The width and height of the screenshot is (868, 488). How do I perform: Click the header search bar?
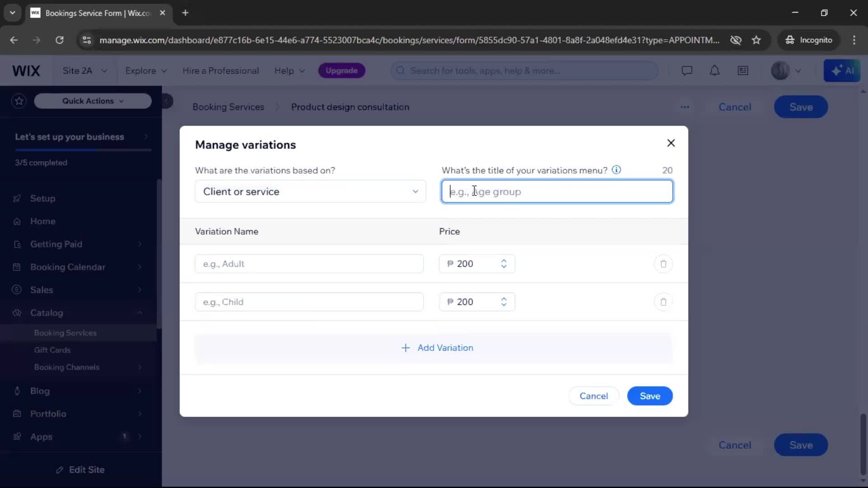[x=524, y=70]
